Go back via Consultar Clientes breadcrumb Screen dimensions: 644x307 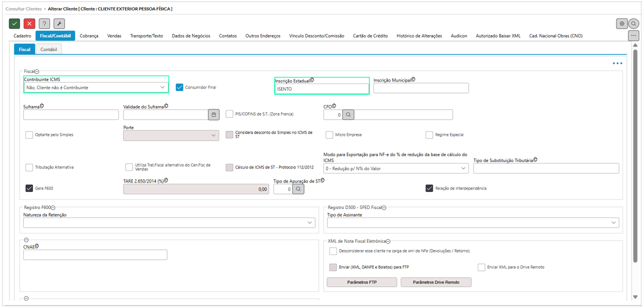[23, 9]
